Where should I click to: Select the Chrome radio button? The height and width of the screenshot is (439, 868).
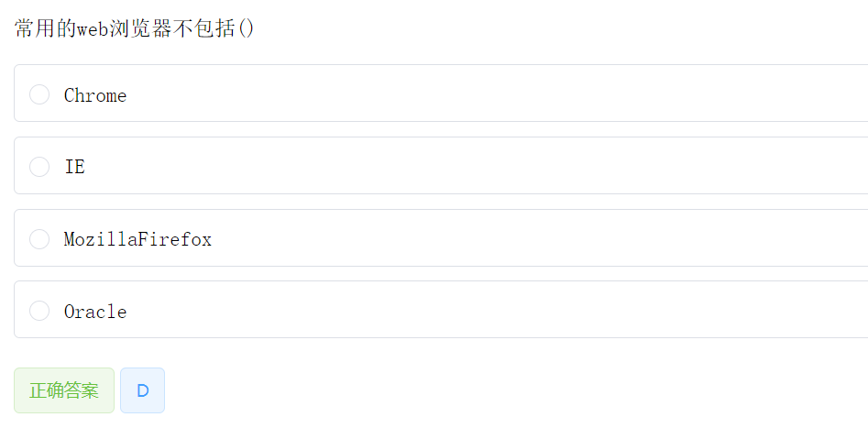(39, 94)
